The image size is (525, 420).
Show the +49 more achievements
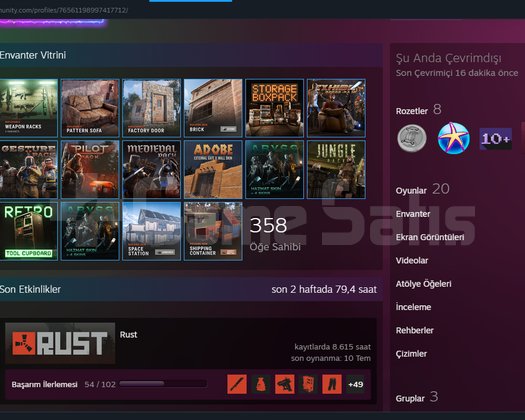(356, 384)
